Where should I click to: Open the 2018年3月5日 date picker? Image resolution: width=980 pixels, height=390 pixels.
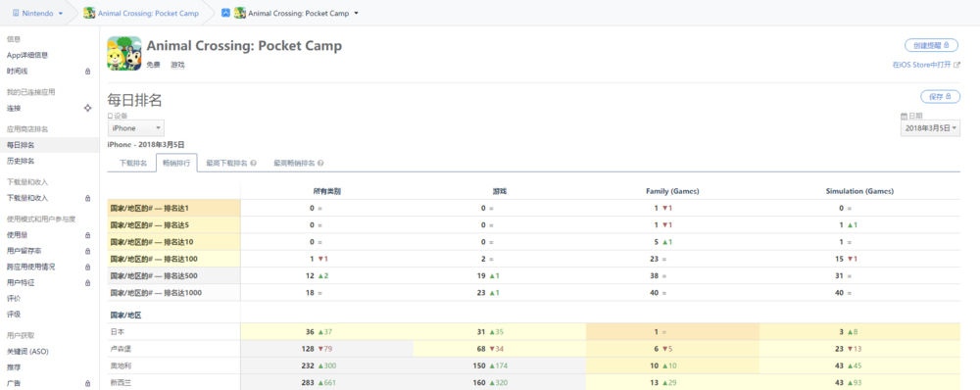pyautogui.click(x=931, y=128)
